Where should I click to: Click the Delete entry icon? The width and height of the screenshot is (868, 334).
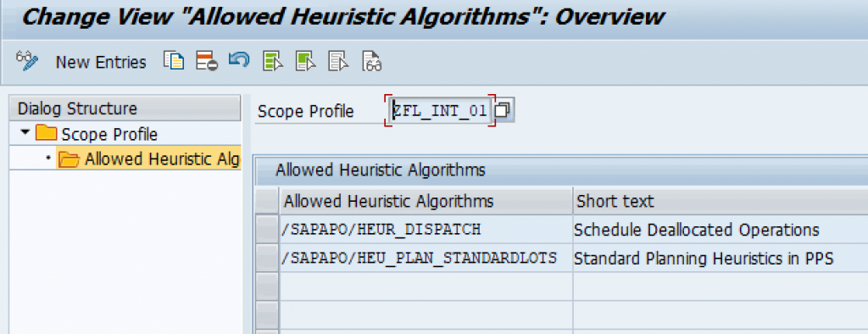[x=207, y=61]
